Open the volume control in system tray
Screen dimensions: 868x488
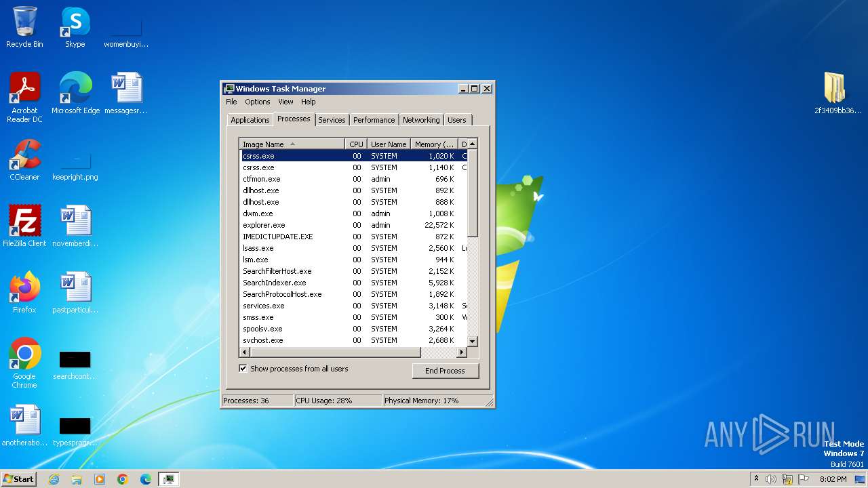(x=771, y=479)
